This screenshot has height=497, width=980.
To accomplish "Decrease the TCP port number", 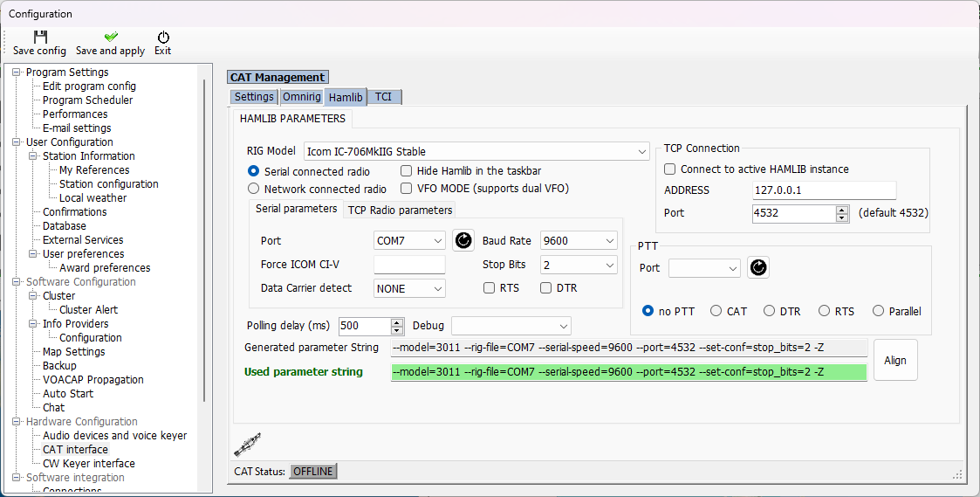I will coord(842,217).
